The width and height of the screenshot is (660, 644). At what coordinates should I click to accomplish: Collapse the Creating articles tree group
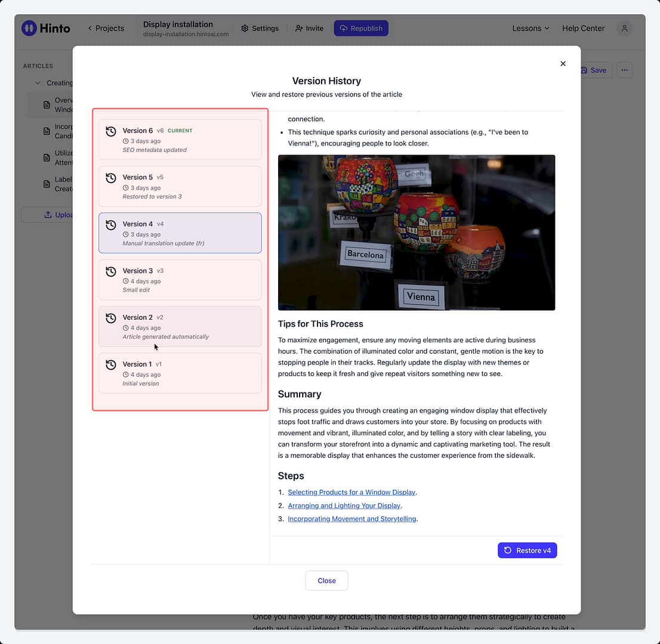tap(38, 83)
